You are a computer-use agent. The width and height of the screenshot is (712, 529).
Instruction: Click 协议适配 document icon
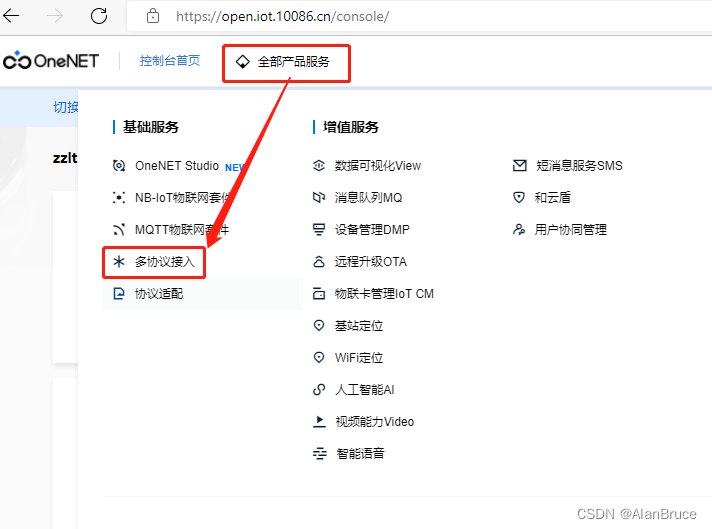[119, 294]
